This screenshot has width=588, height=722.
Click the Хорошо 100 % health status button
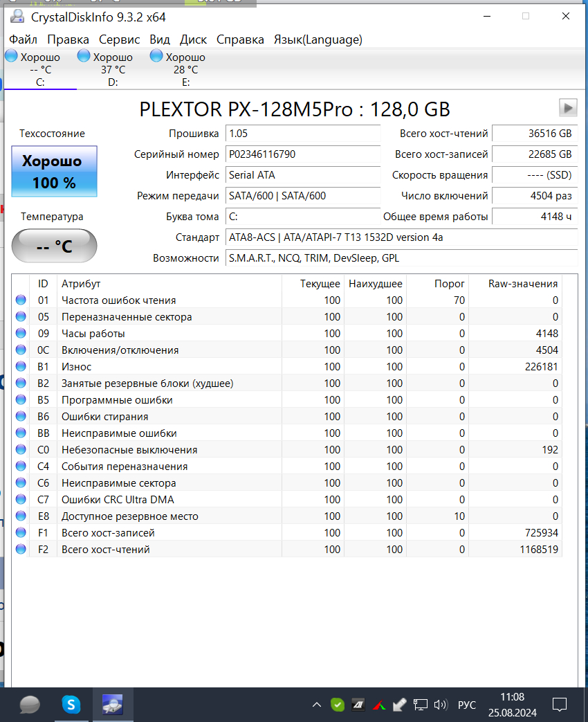click(x=54, y=171)
